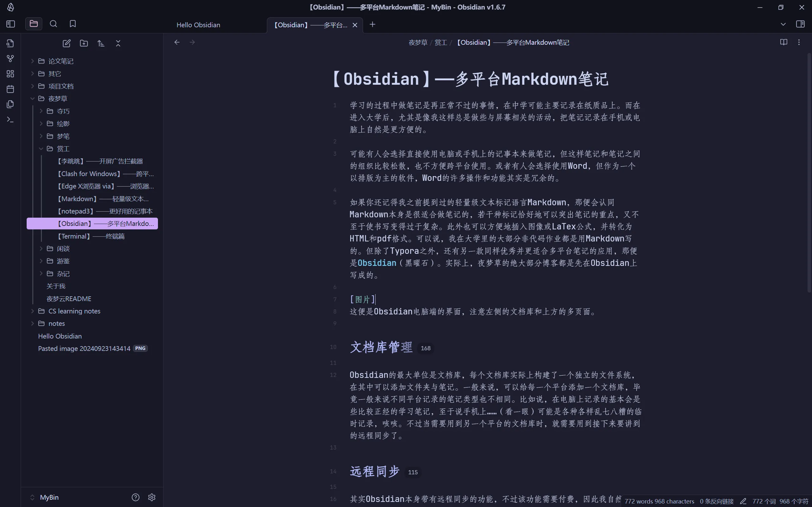Open daily note calendar ribbon icon
The image size is (812, 507).
(10, 89)
